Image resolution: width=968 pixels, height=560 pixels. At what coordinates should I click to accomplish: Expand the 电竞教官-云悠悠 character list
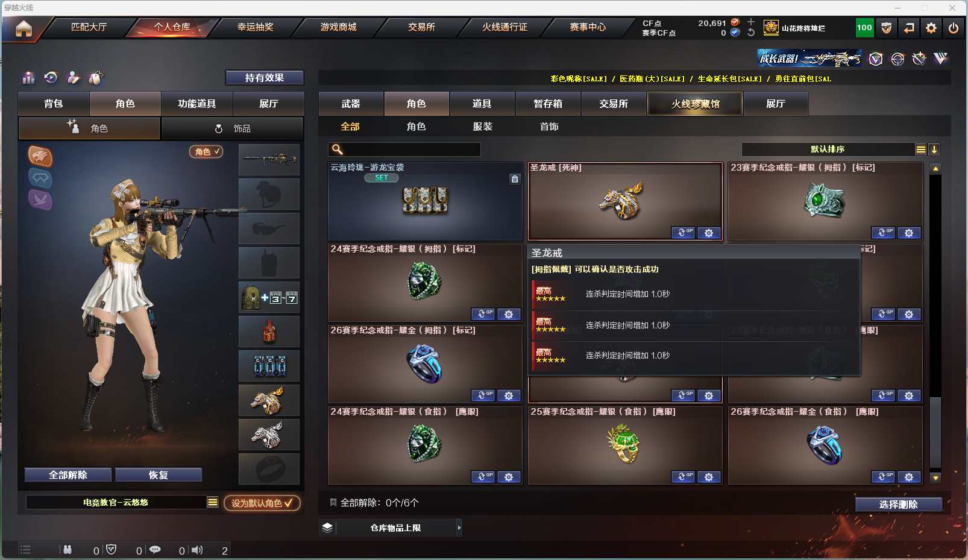pyautogui.click(x=213, y=502)
